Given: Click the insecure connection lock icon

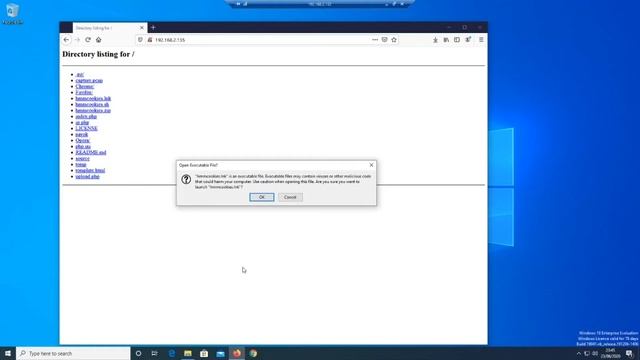Looking at the screenshot, I should [149, 40].
